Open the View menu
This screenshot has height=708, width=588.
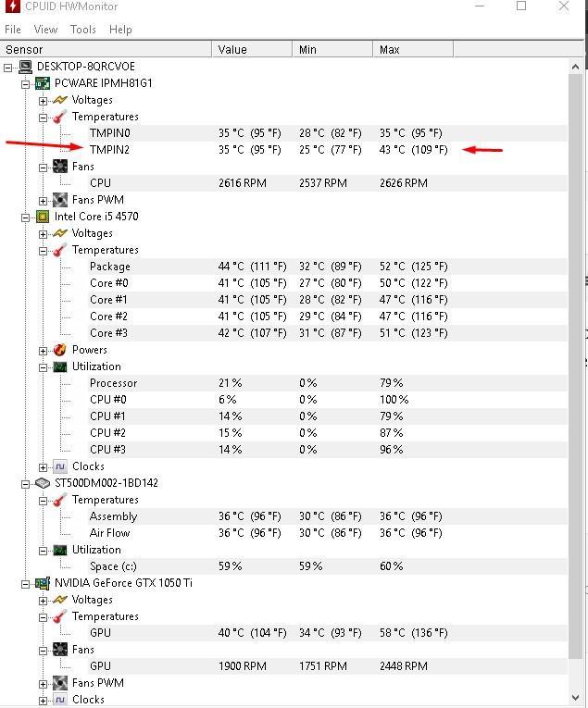[x=45, y=30]
